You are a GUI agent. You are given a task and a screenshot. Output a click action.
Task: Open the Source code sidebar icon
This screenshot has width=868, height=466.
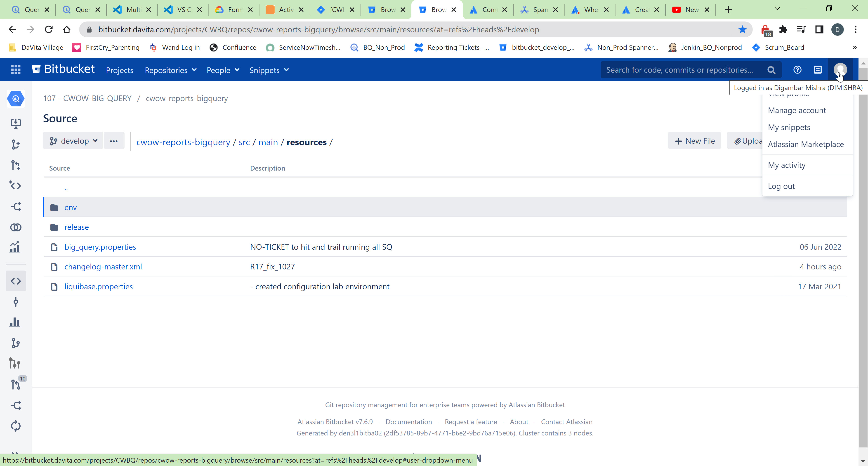[16, 281]
